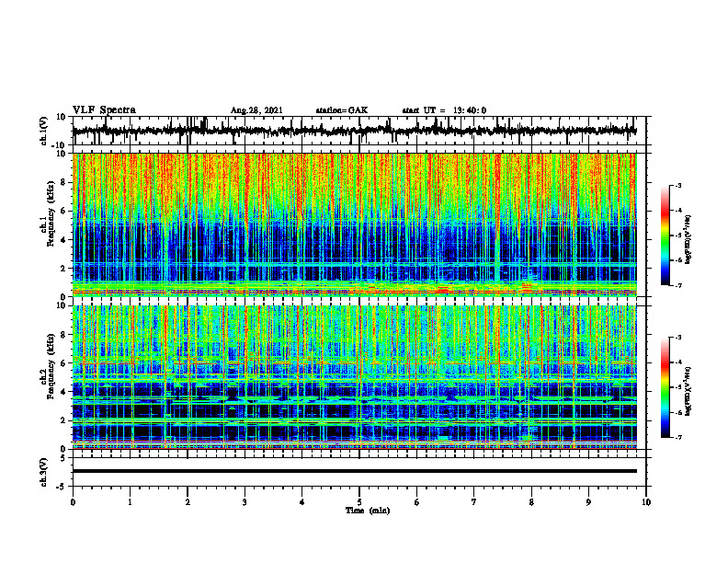The image size is (728, 563).
Task: Click the "4" kHz tick on ch.1 spectrogram
Action: point(64,240)
